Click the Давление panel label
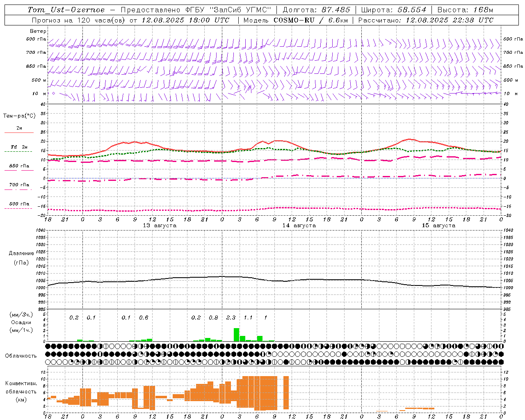525x420 pixels. click(21, 253)
